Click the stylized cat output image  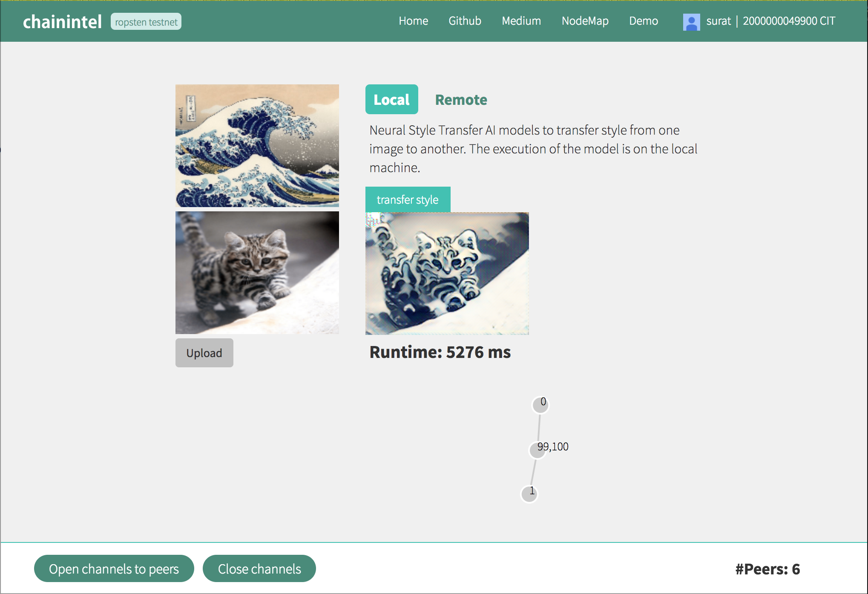(447, 273)
